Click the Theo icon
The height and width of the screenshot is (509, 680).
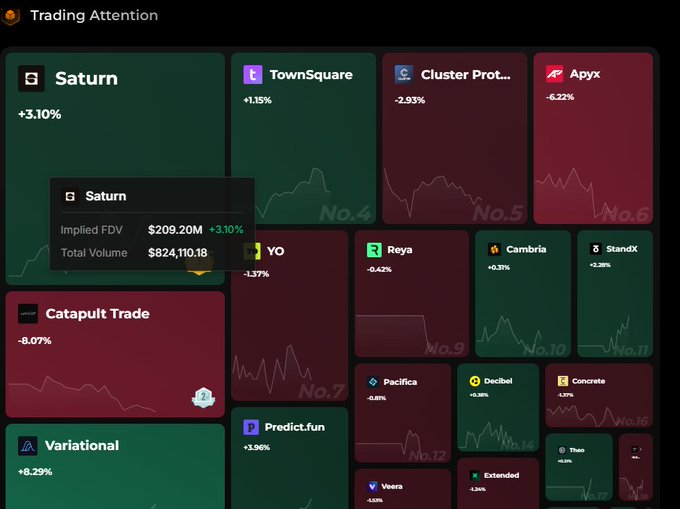tap(562, 450)
